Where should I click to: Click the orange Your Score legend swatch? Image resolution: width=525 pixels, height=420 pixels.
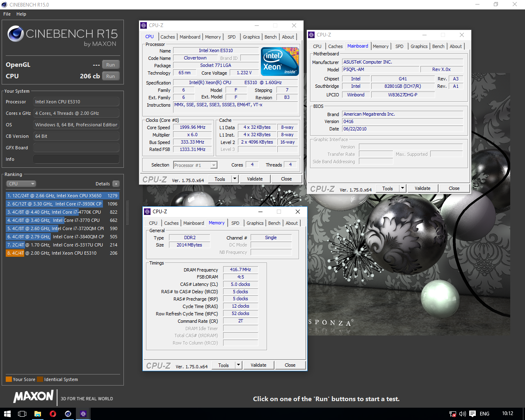[x=9, y=379]
